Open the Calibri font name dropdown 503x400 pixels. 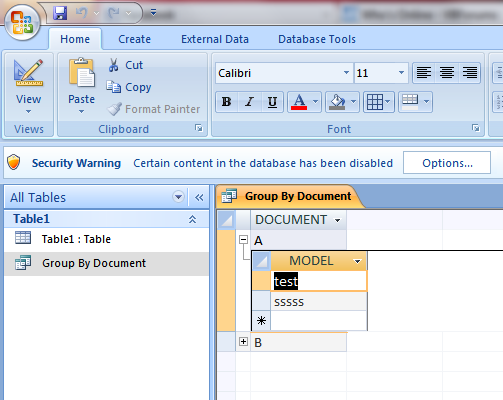click(x=346, y=73)
